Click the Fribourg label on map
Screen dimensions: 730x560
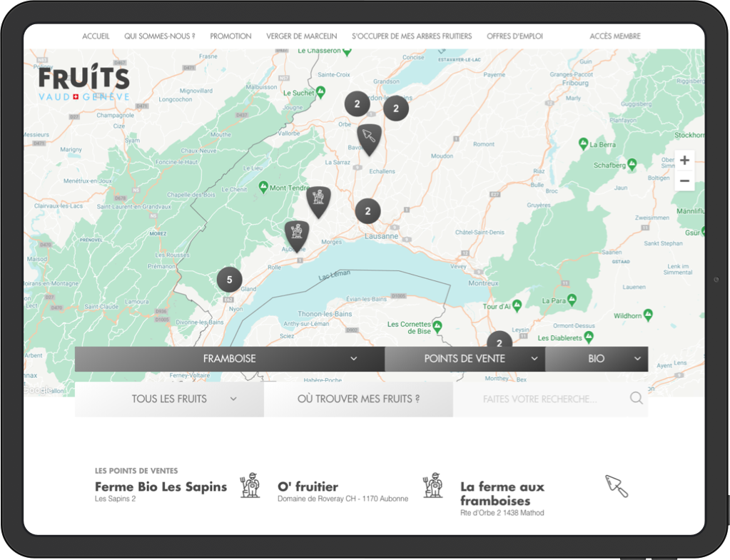[x=575, y=83]
